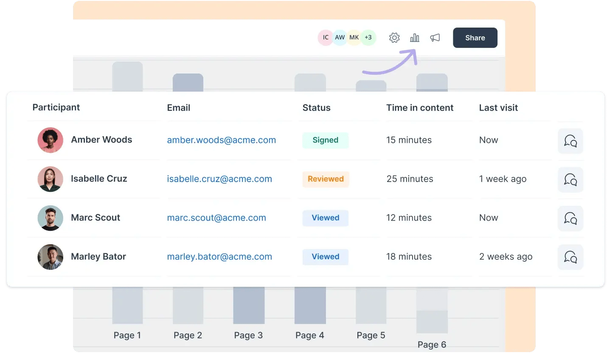The image size is (607, 364).
Task: Click the Page 6 chart label
Action: tap(432, 344)
